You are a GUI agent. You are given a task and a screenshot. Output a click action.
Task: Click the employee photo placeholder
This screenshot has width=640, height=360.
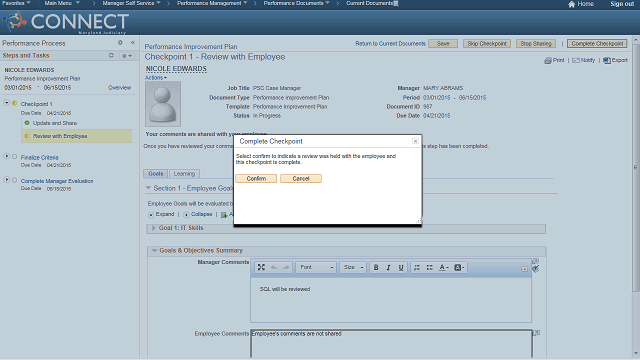coord(163,104)
